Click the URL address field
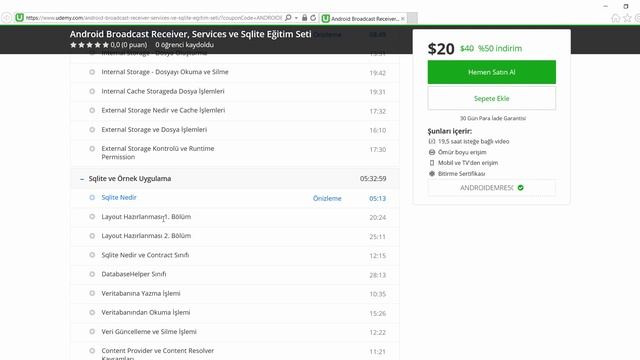The width and height of the screenshot is (640, 360). [x=153, y=18]
